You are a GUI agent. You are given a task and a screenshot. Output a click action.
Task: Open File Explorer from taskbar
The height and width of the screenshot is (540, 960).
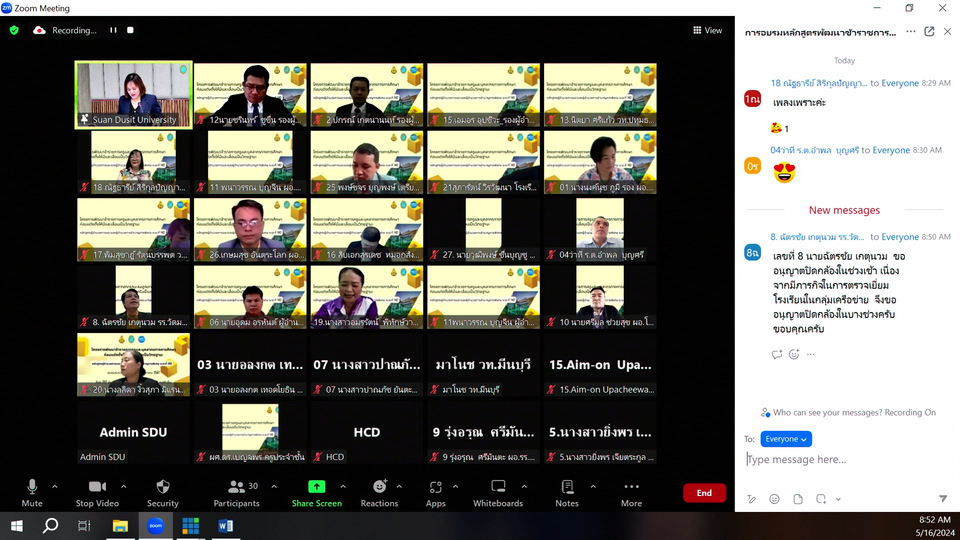[120, 526]
